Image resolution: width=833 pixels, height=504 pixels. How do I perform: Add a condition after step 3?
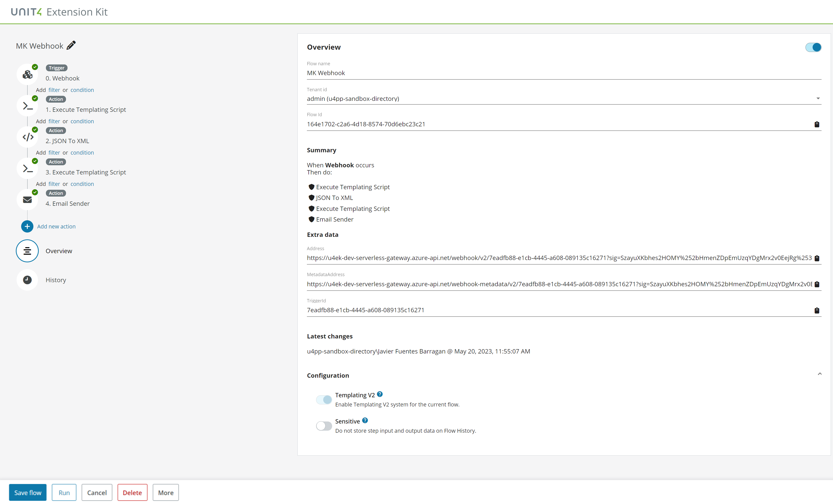tap(82, 184)
